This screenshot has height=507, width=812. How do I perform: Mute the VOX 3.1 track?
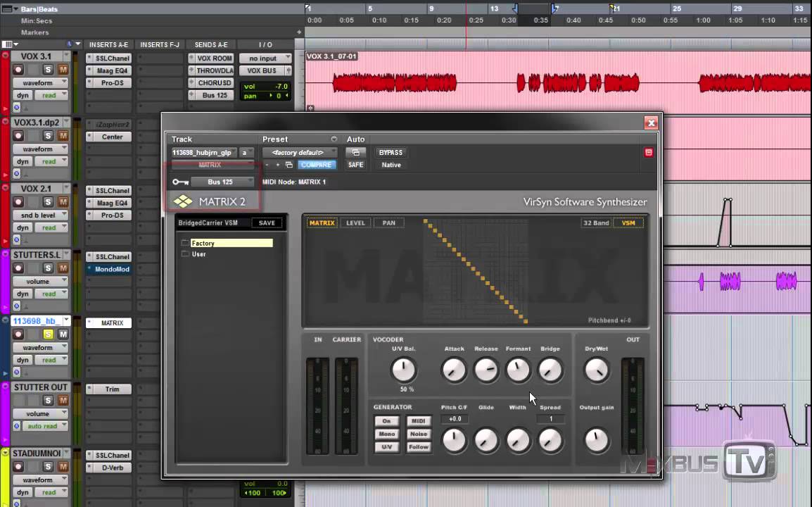pyautogui.click(x=63, y=70)
